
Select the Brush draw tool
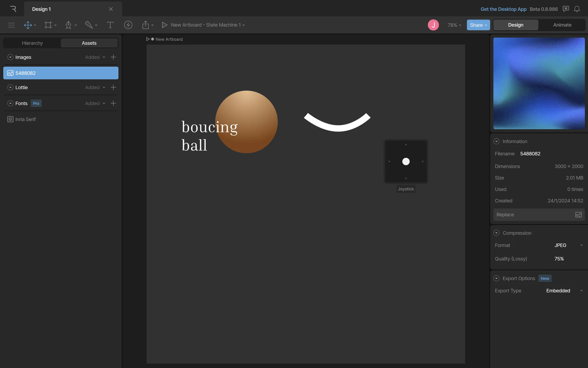89,25
